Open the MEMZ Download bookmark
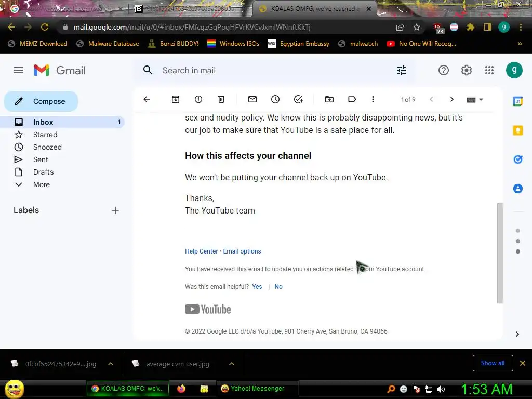Image resolution: width=532 pixels, height=399 pixels. (37, 44)
